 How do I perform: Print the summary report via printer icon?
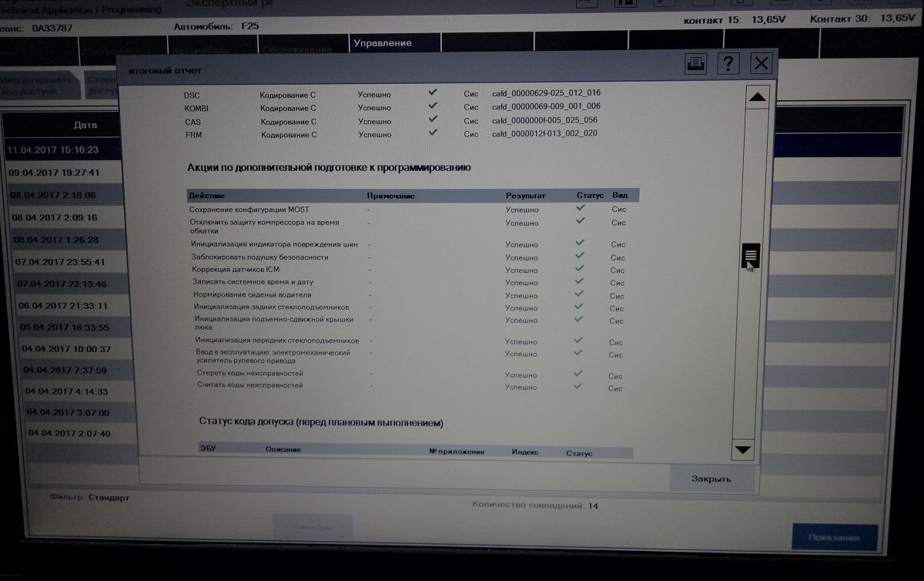[695, 64]
